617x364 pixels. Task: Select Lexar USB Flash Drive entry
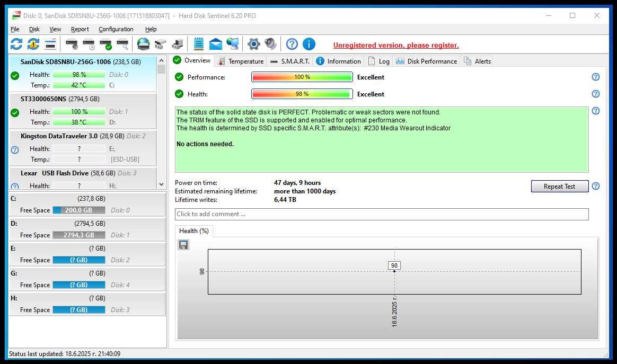click(x=83, y=178)
